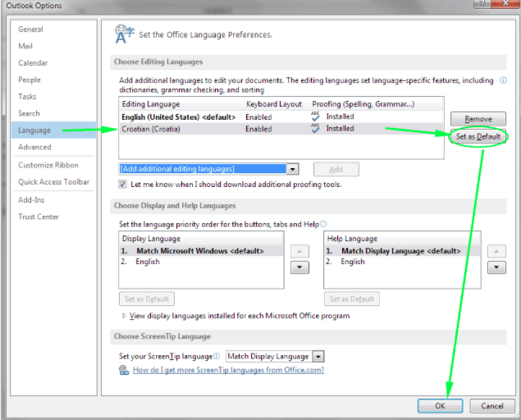Toggle 'Let me know' proofing tools checkbox
Viewport: 521px width, 420px height.
(x=122, y=185)
